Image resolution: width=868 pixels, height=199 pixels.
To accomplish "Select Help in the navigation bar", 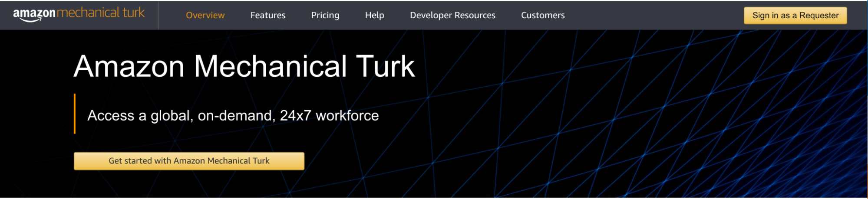I will pos(374,15).
